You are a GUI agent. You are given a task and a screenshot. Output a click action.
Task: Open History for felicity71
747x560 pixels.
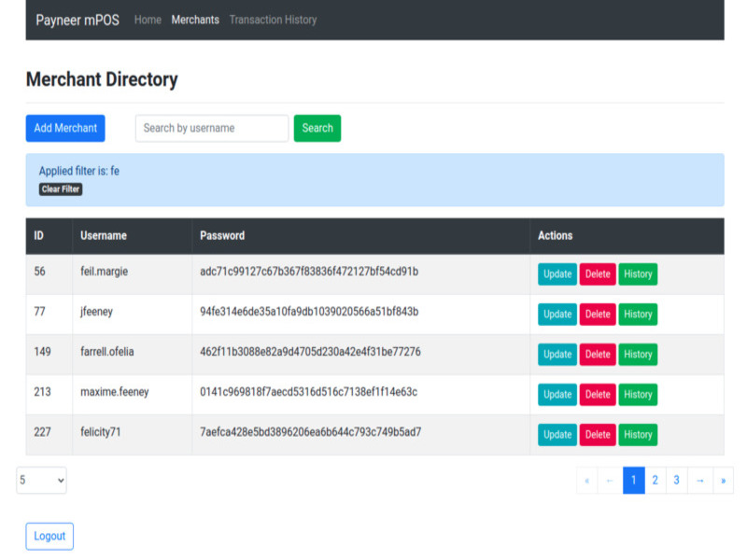coord(638,435)
